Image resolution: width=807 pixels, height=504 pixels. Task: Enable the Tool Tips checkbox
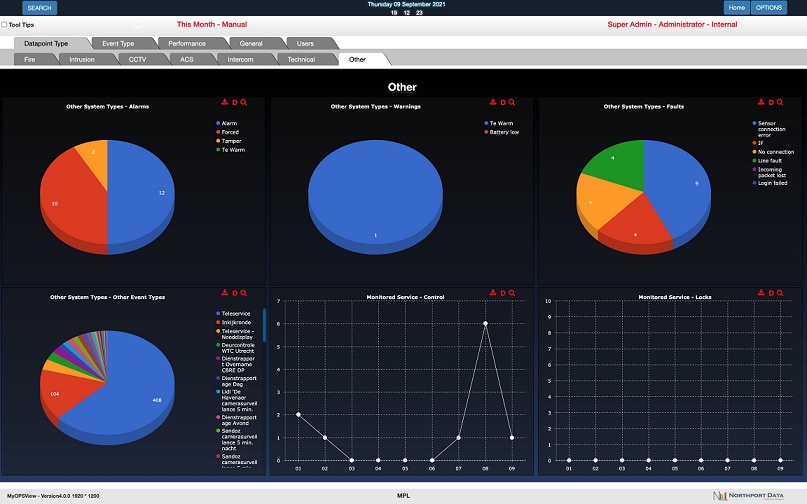pos(4,24)
